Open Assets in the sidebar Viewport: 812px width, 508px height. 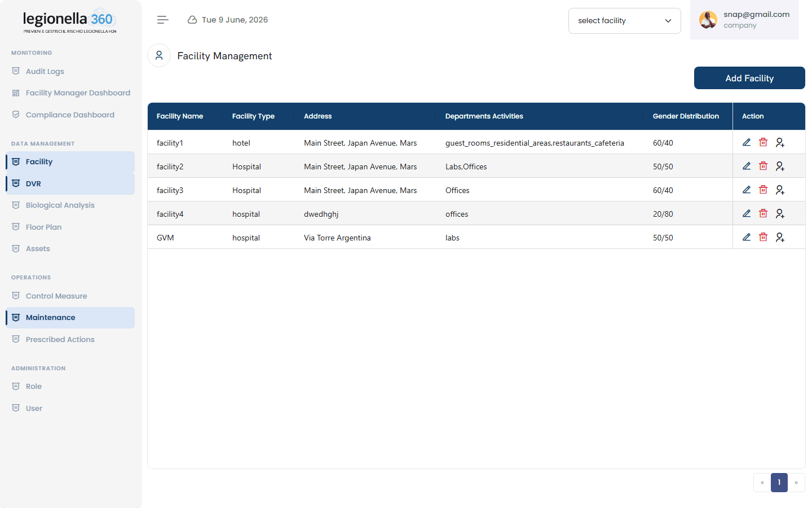(70, 248)
